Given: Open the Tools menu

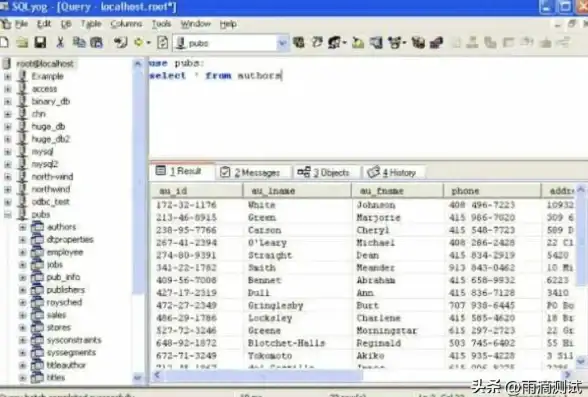Looking at the screenshot, I should coord(161,24).
